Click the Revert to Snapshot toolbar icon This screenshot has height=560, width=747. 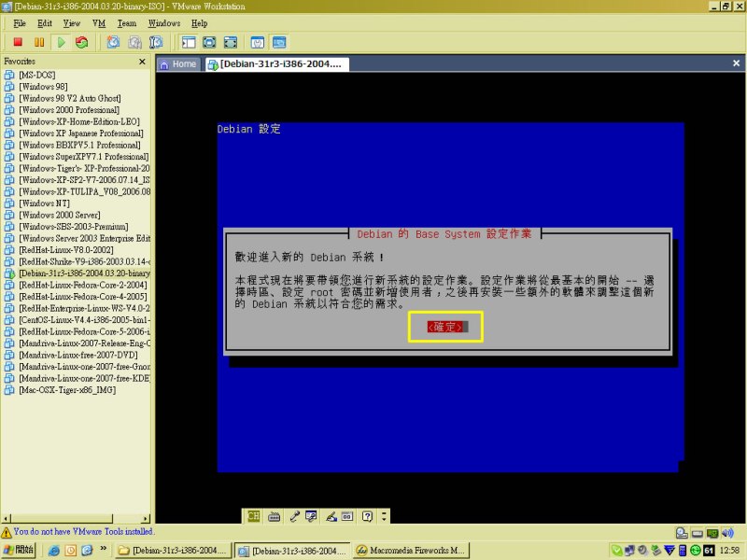pos(134,42)
